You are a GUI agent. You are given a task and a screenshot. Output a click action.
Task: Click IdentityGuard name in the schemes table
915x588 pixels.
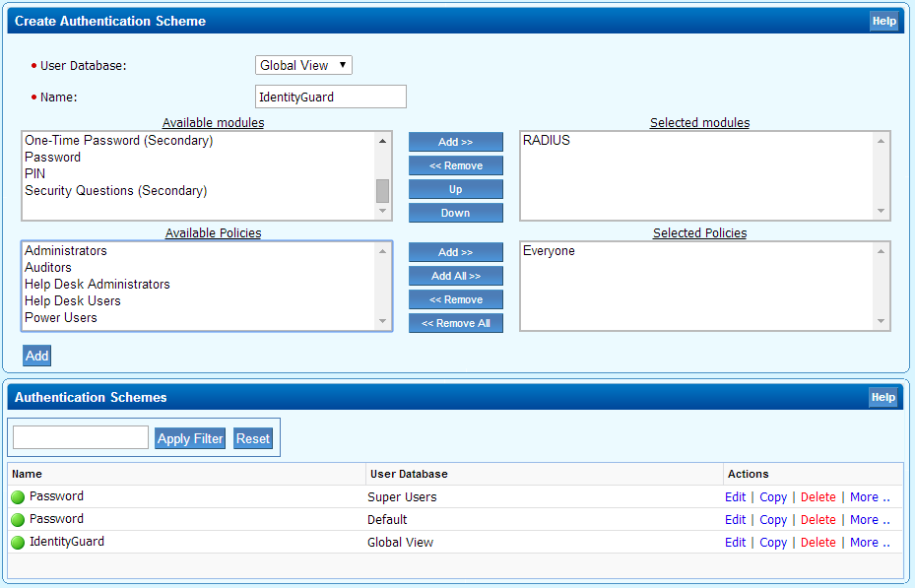pos(67,542)
